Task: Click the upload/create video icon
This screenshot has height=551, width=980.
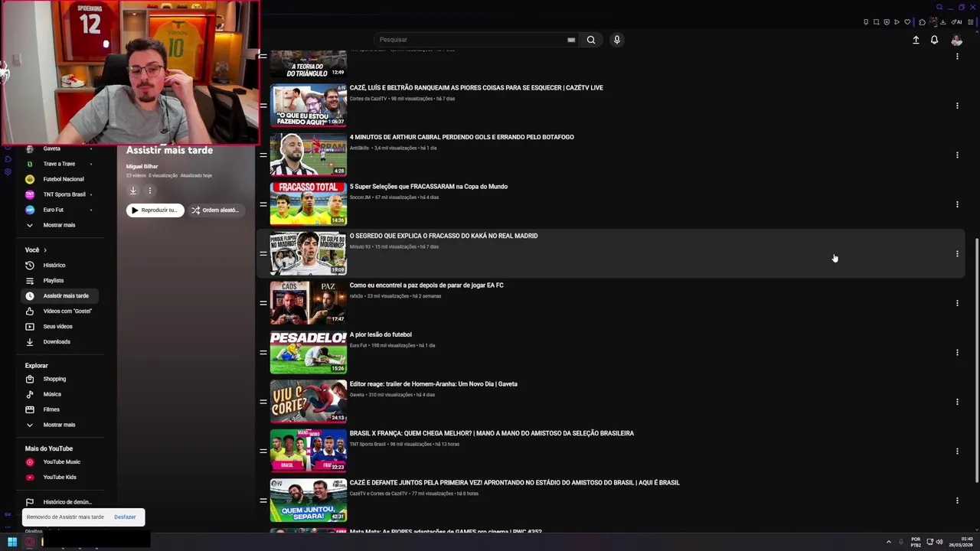Action: pos(916,40)
